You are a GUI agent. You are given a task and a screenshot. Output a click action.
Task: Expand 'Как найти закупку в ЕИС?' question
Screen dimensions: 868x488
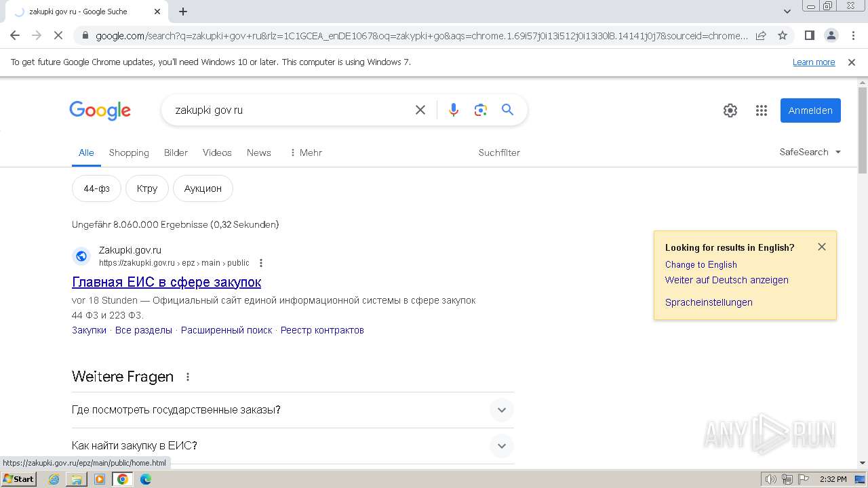tap(293, 446)
